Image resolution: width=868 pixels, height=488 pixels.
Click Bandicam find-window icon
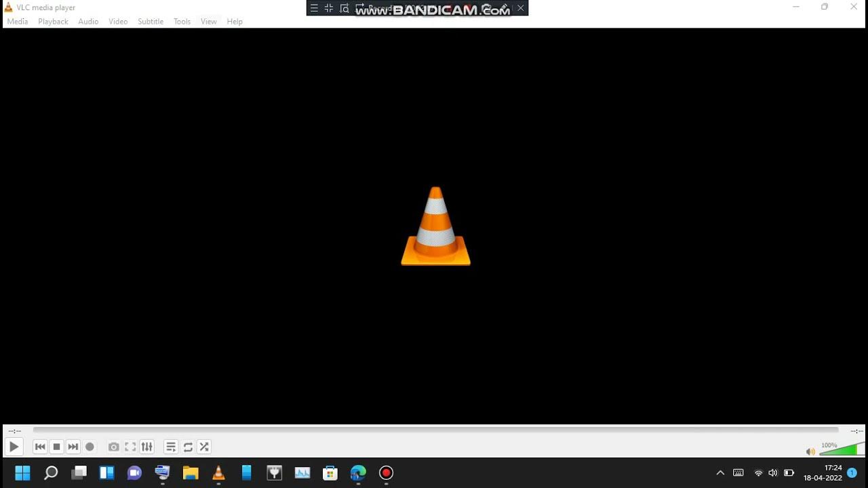click(x=344, y=8)
